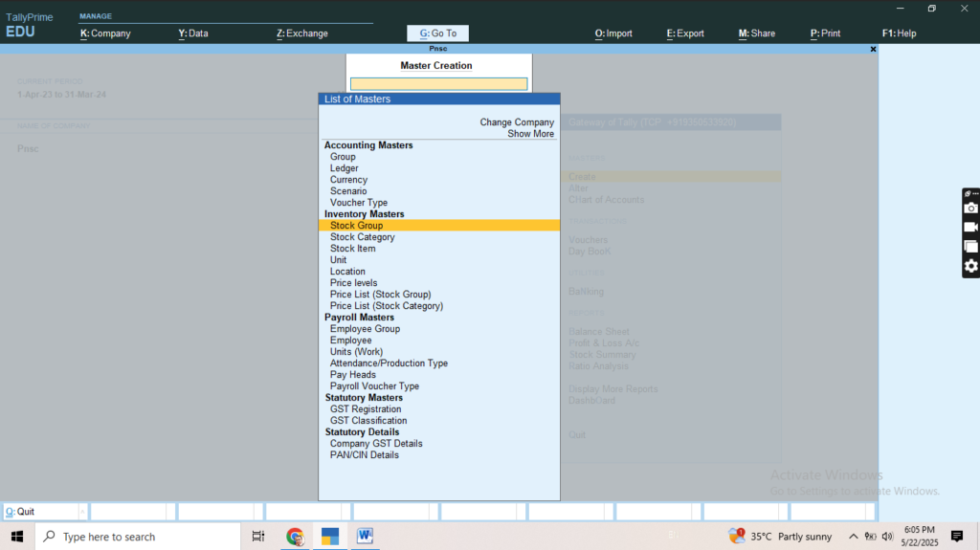Click Windows taskbar search box
The height and width of the screenshot is (550, 980).
click(138, 537)
